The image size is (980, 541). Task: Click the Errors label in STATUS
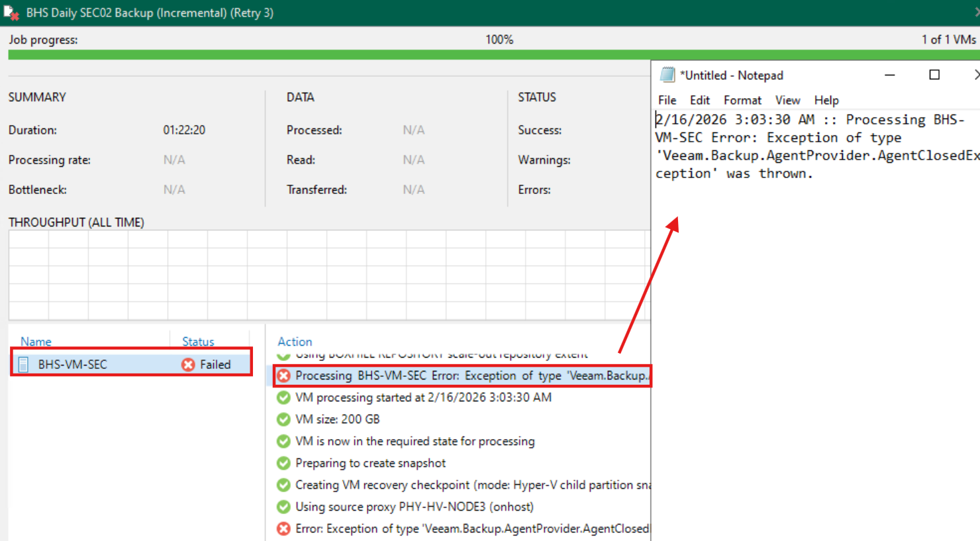click(534, 189)
